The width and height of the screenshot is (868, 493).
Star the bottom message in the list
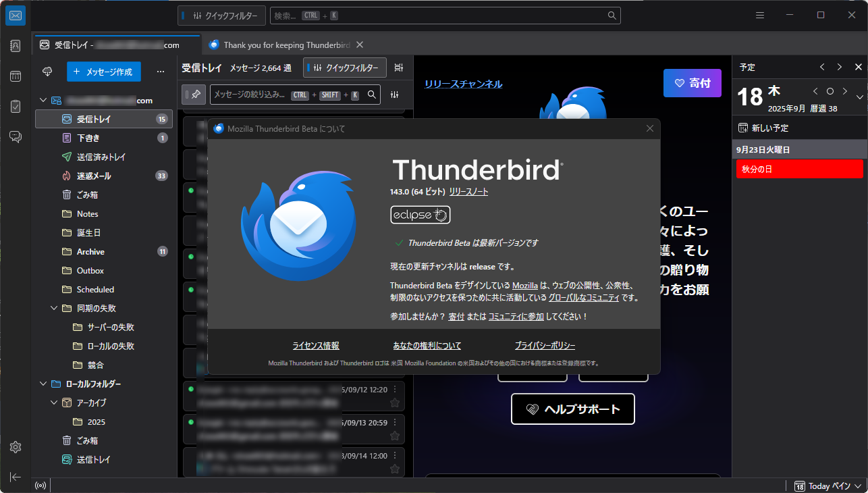point(395,467)
